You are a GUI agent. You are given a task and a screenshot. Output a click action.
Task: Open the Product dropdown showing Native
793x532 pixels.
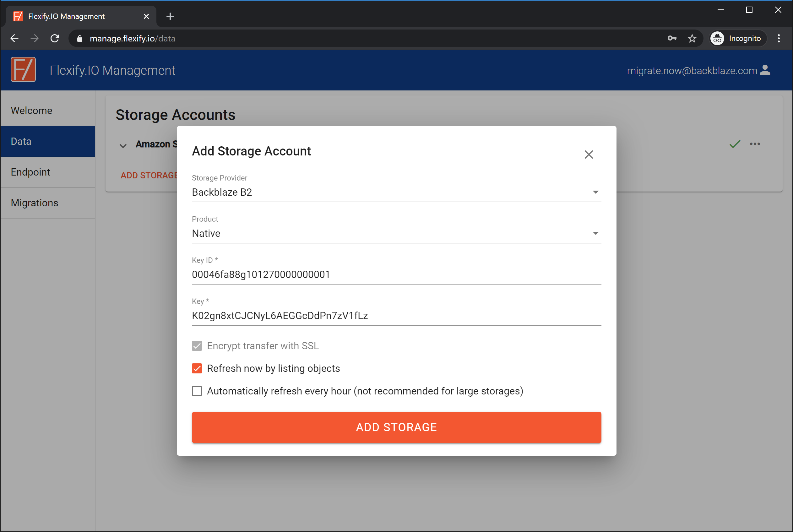[396, 233]
